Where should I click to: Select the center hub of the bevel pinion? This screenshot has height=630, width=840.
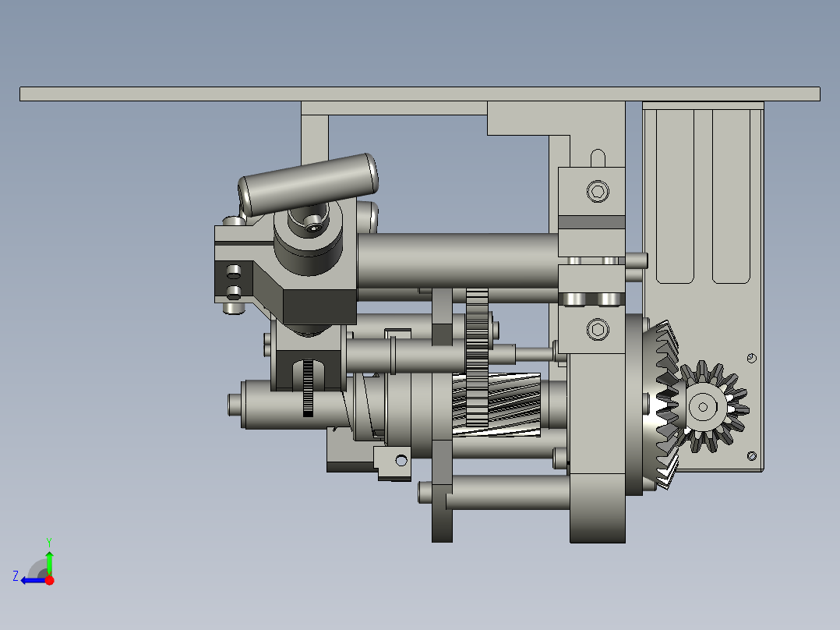tap(703, 407)
